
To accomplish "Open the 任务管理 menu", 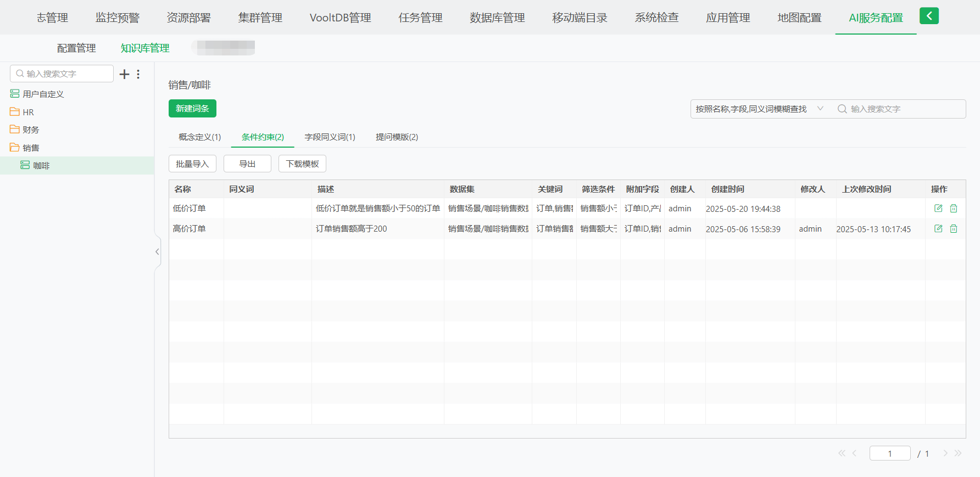I will tap(420, 18).
